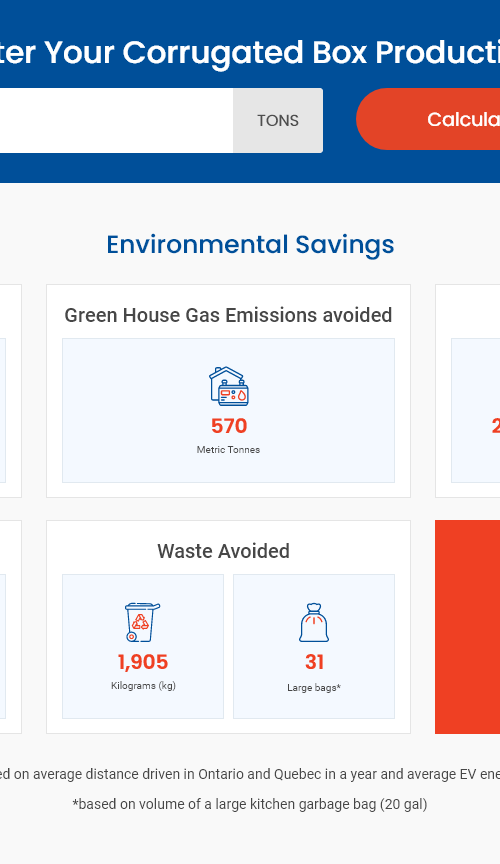
Task: Focus the corrugated box production input field
Action: click(116, 121)
